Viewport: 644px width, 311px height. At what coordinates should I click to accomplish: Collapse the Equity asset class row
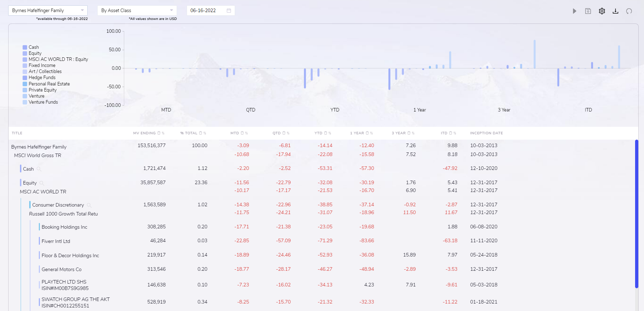[30, 183]
